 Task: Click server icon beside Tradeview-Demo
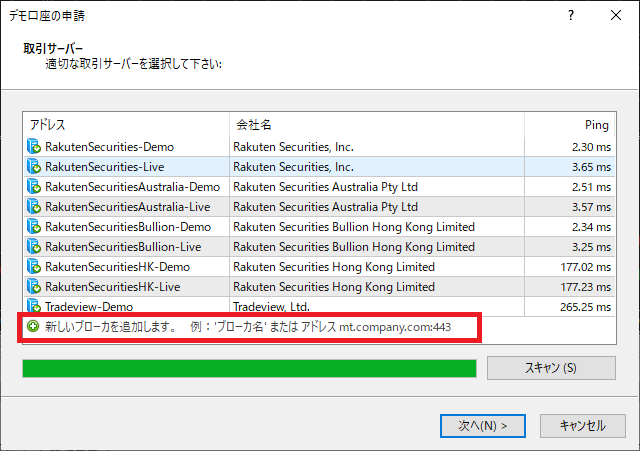(34, 306)
